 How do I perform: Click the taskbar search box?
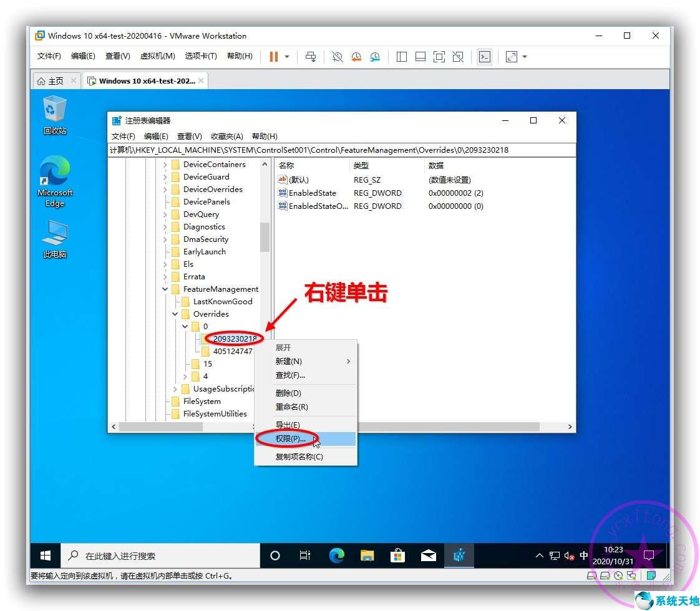[160, 556]
